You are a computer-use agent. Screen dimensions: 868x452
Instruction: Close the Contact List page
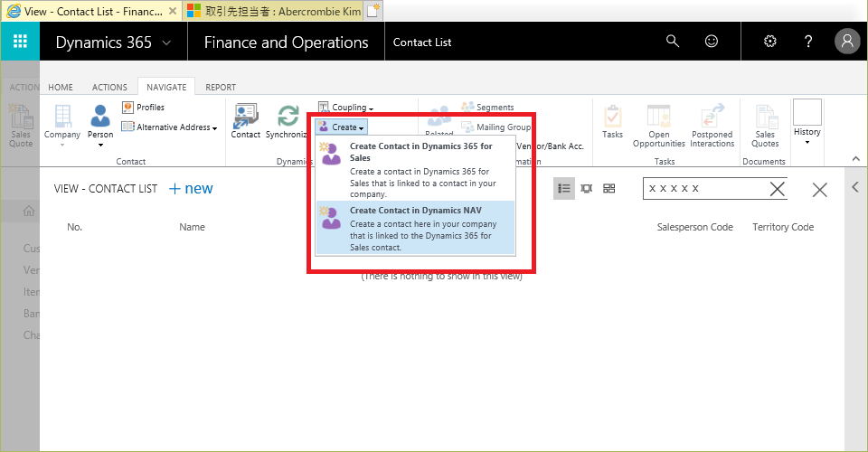point(819,190)
